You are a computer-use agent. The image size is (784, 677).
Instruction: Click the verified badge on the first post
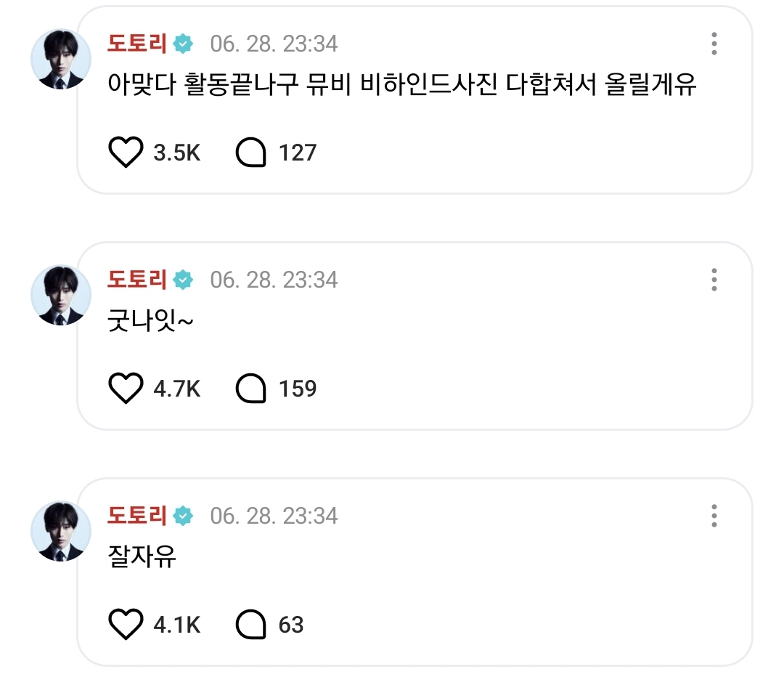coord(184,44)
